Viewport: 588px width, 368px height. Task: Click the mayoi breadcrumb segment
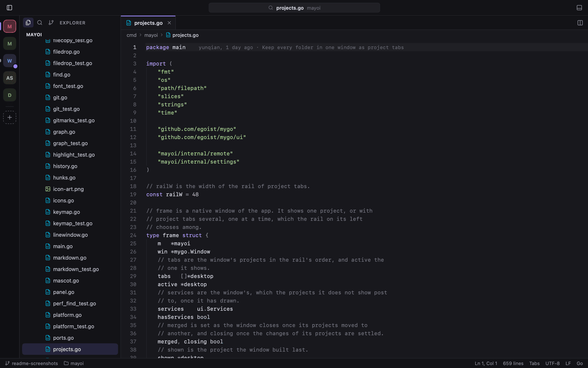click(x=151, y=35)
